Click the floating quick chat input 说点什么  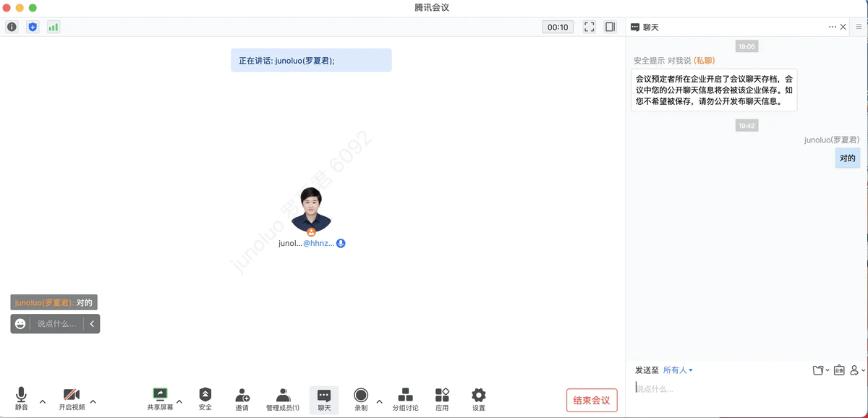57,324
